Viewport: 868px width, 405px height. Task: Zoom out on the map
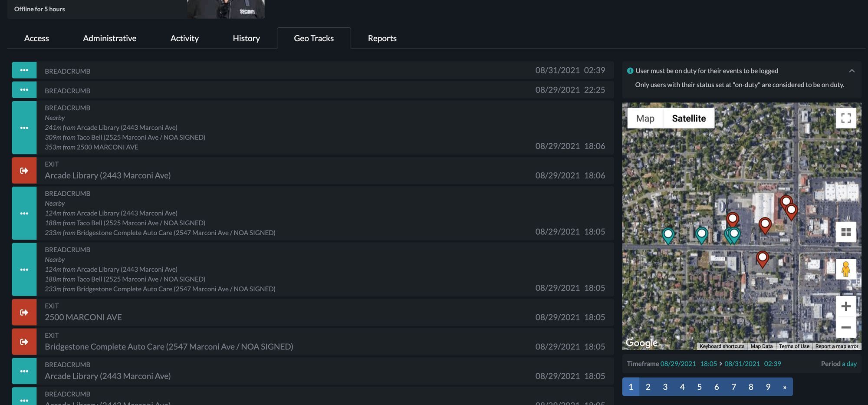click(x=845, y=327)
